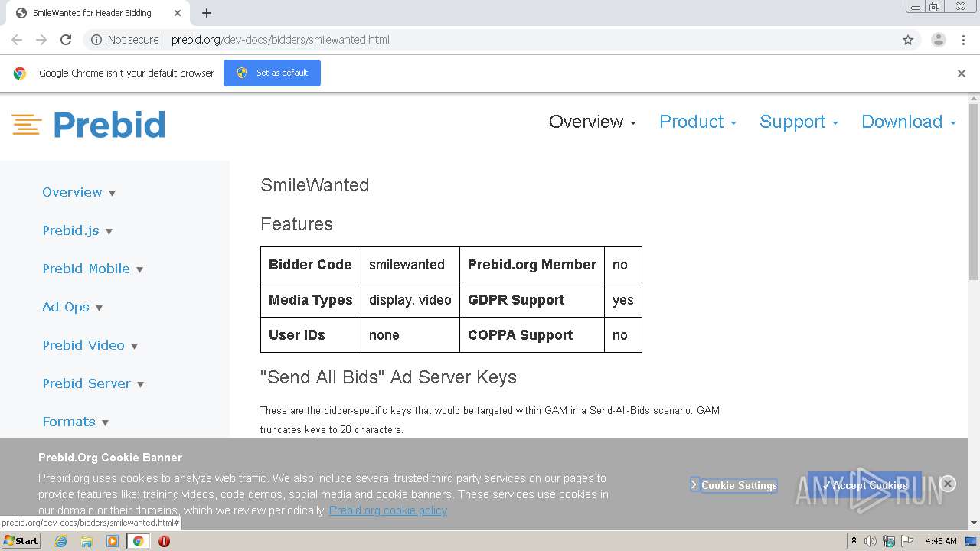This screenshot has width=980, height=551.
Task: Click the vertical page scrollbar thumb
Action: (x=974, y=191)
